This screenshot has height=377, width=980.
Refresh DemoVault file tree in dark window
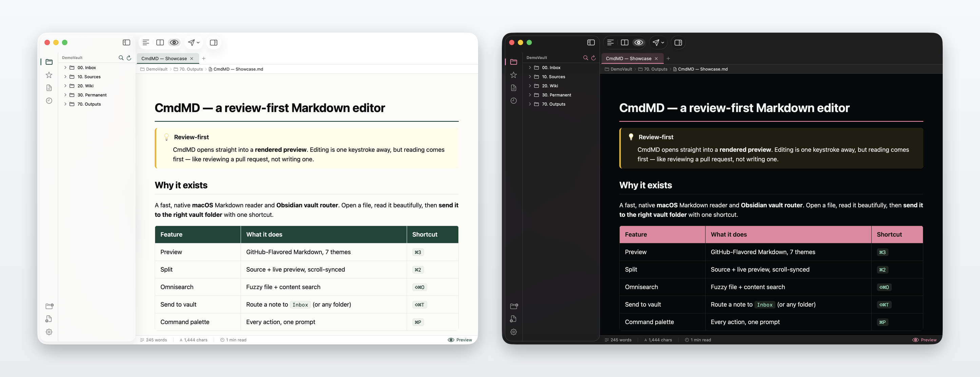[593, 58]
